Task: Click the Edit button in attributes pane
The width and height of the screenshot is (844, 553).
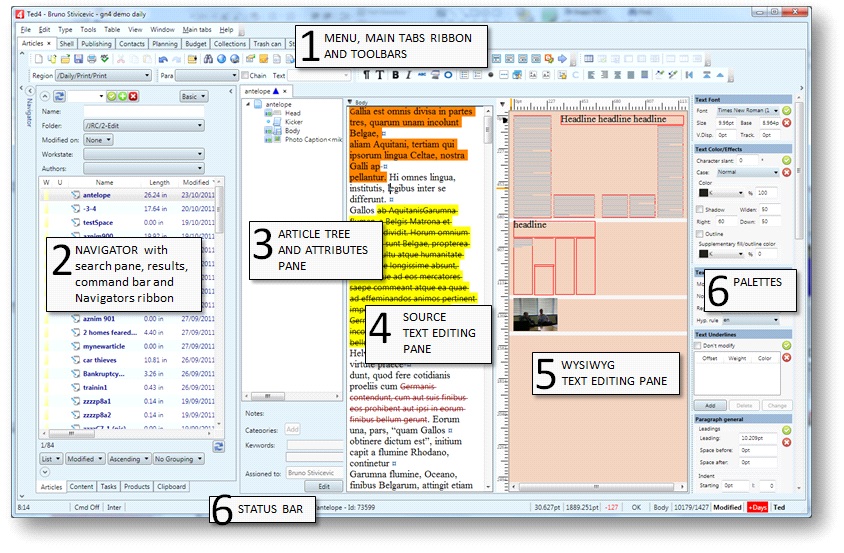Action: point(323,486)
